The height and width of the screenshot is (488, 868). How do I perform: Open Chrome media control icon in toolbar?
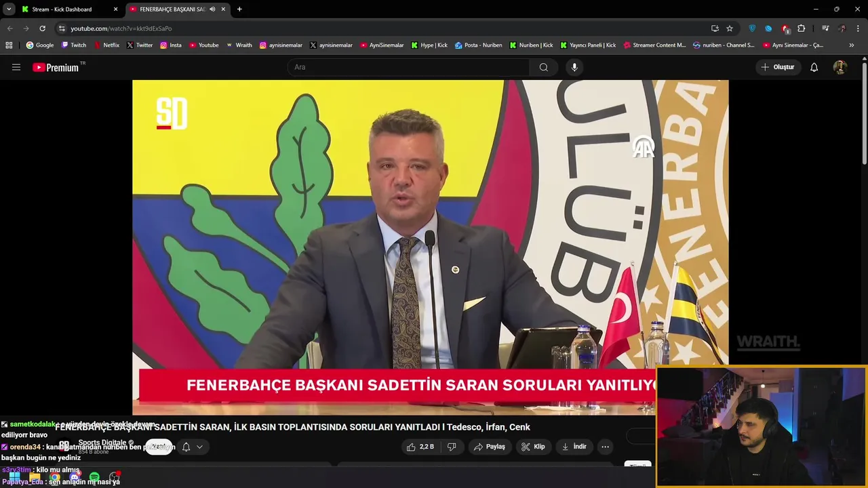(x=825, y=28)
